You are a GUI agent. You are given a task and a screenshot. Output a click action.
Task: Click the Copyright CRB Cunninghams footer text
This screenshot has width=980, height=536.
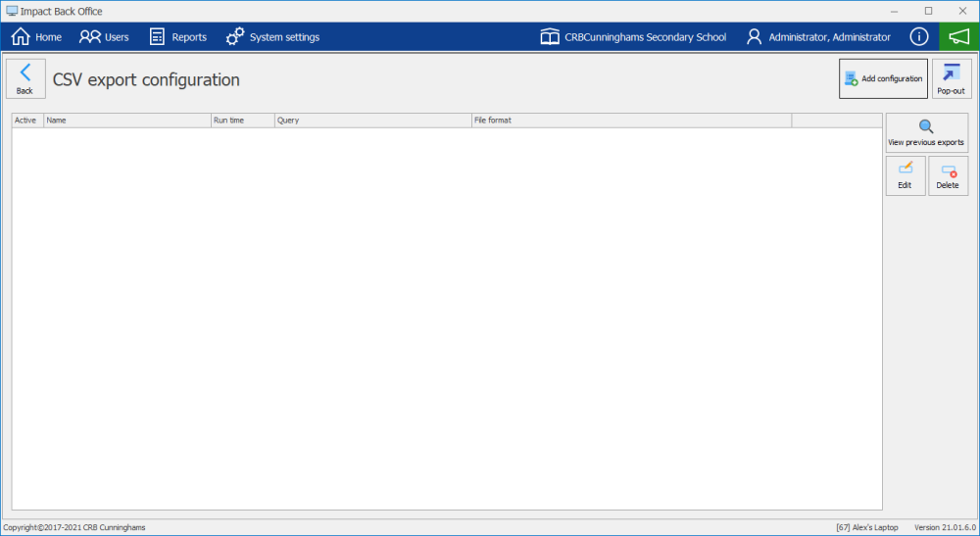(x=74, y=527)
